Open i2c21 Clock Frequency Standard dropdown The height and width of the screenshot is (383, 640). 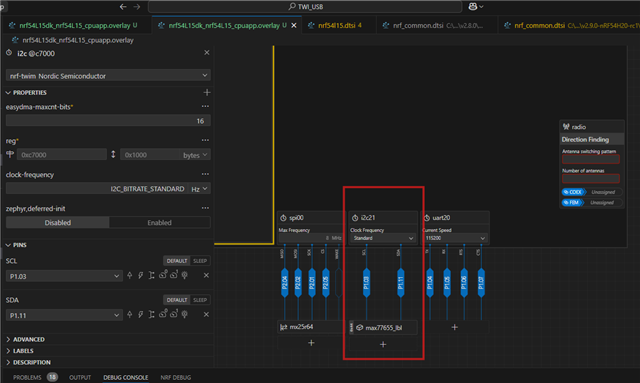pyautogui.click(x=383, y=238)
